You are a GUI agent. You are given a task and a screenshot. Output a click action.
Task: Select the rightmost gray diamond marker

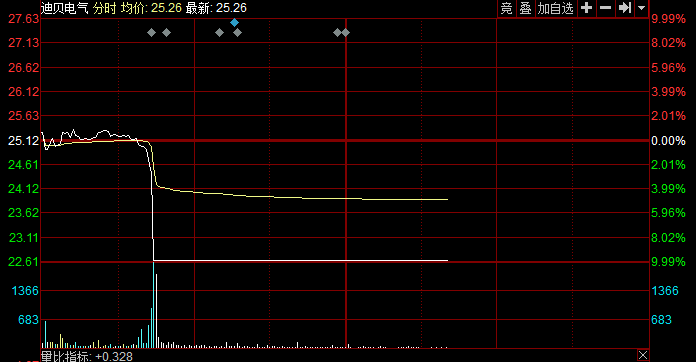tap(346, 32)
